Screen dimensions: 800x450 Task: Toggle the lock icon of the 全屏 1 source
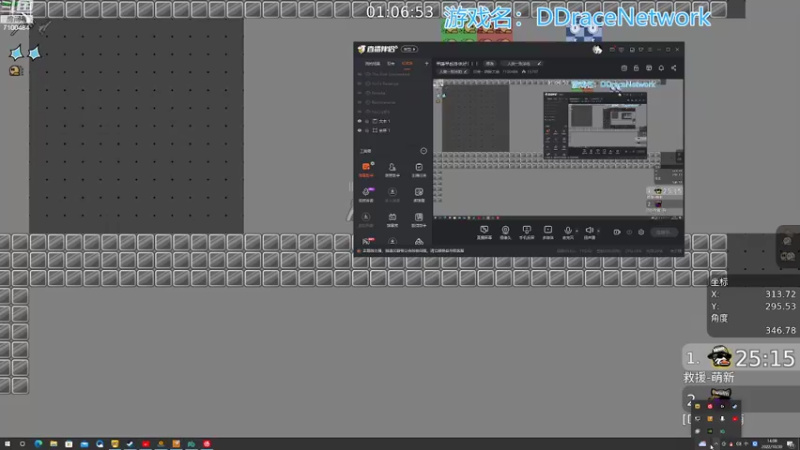pyautogui.click(x=366, y=131)
